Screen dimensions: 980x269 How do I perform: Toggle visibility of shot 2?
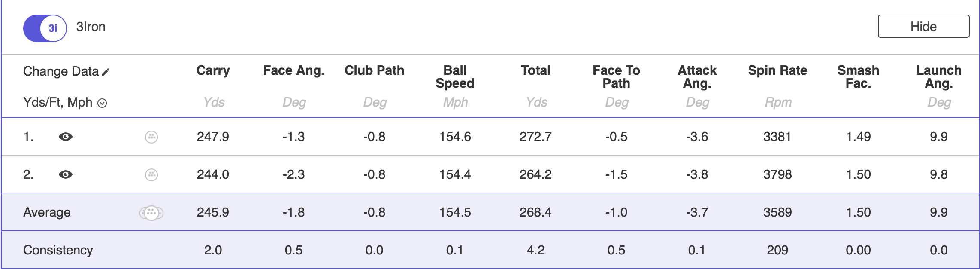(x=66, y=174)
